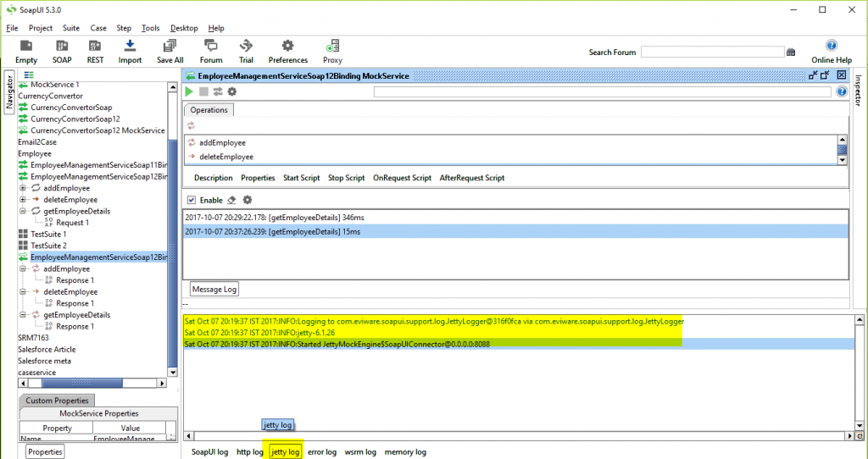Switch to the http log tab
Image resolution: width=868 pixels, height=459 pixels.
249,452
